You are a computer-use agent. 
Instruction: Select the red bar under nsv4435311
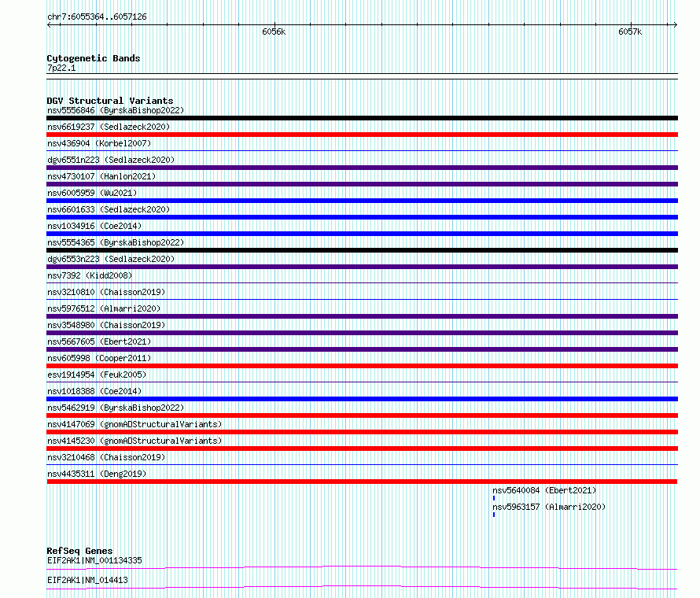pos(362,482)
